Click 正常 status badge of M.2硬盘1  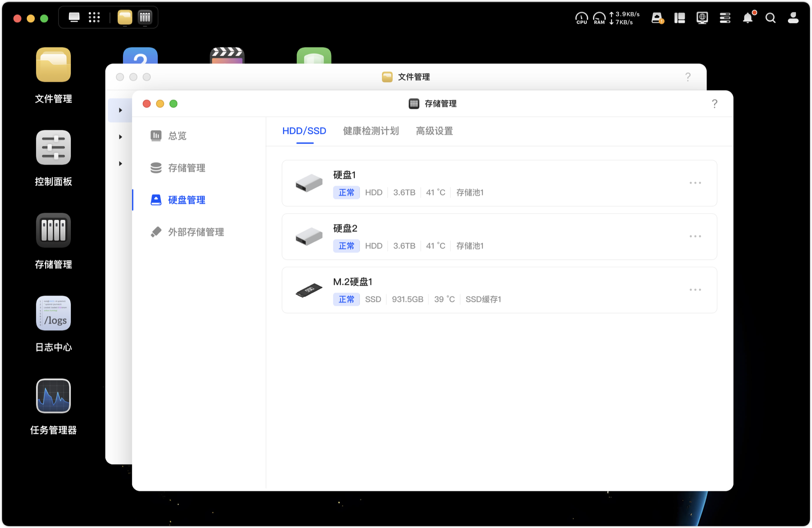[346, 299]
